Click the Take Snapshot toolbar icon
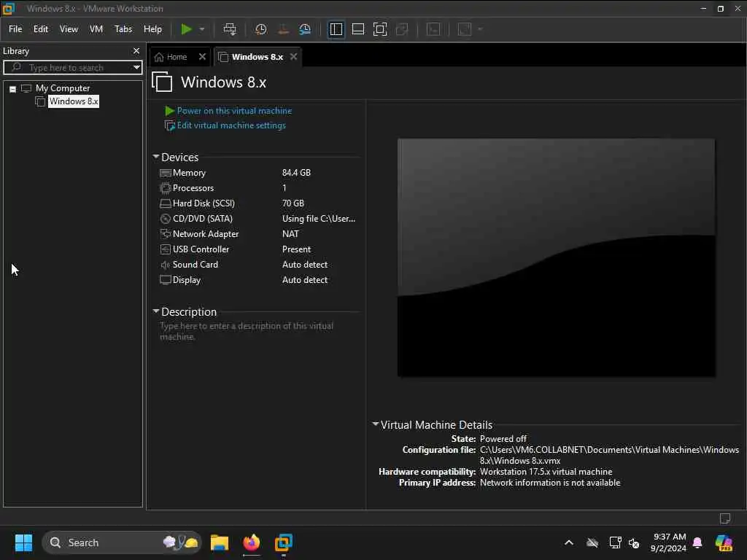Image resolution: width=747 pixels, height=560 pixels. [260, 29]
